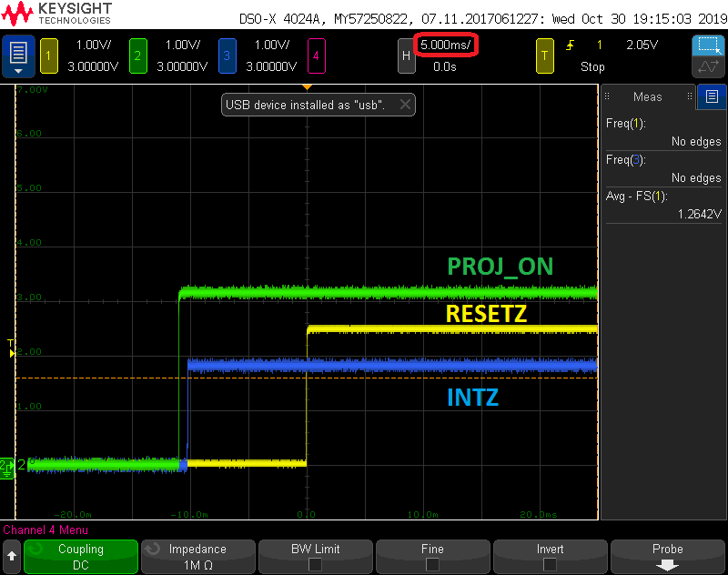
Task: Select channel 2 green button
Action: click(x=138, y=56)
